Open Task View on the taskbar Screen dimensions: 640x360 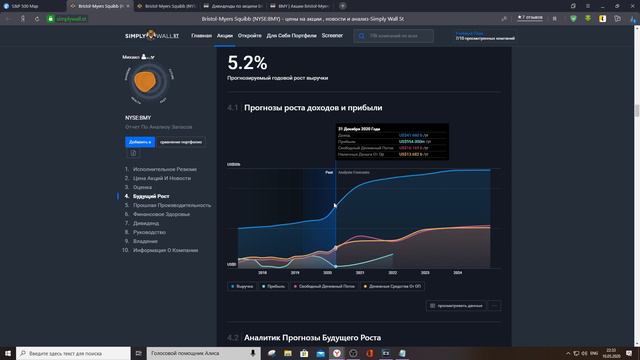pos(138,353)
